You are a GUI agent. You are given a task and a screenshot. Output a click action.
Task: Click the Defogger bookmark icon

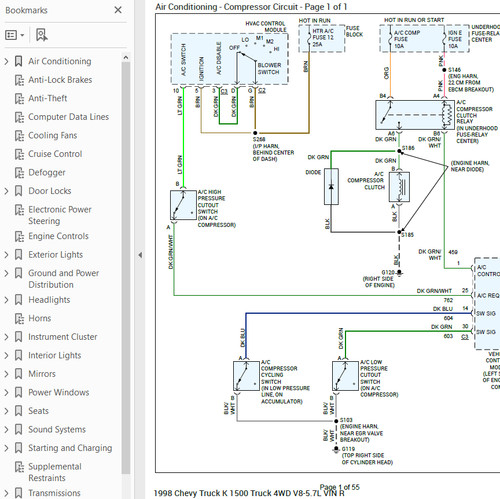(x=19, y=173)
